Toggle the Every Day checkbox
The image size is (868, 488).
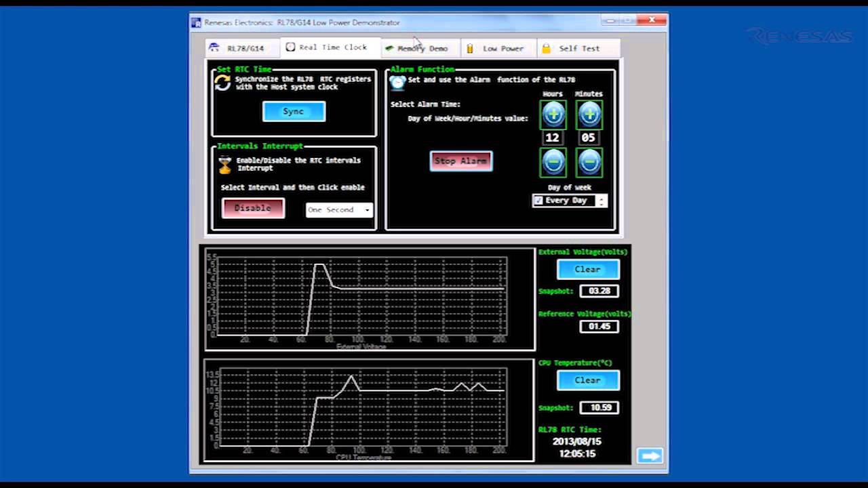click(538, 201)
